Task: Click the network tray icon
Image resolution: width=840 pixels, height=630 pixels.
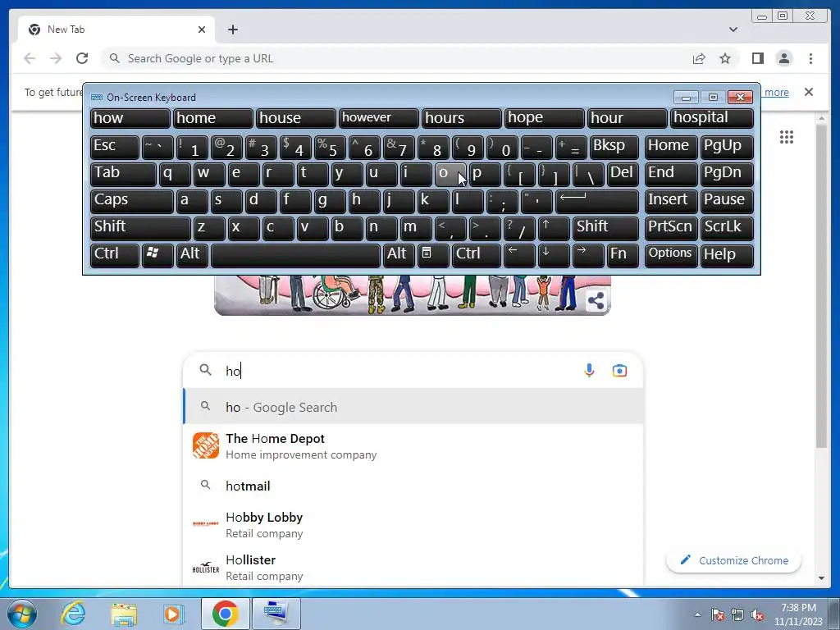Action: pos(737,615)
